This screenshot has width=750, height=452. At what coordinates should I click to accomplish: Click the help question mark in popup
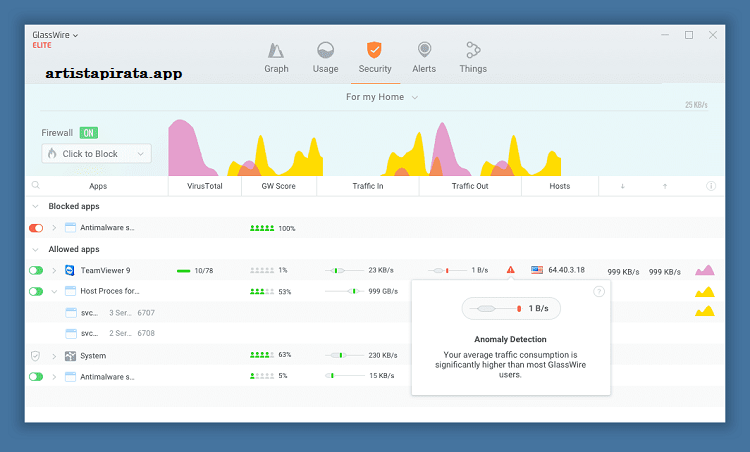pos(599,292)
